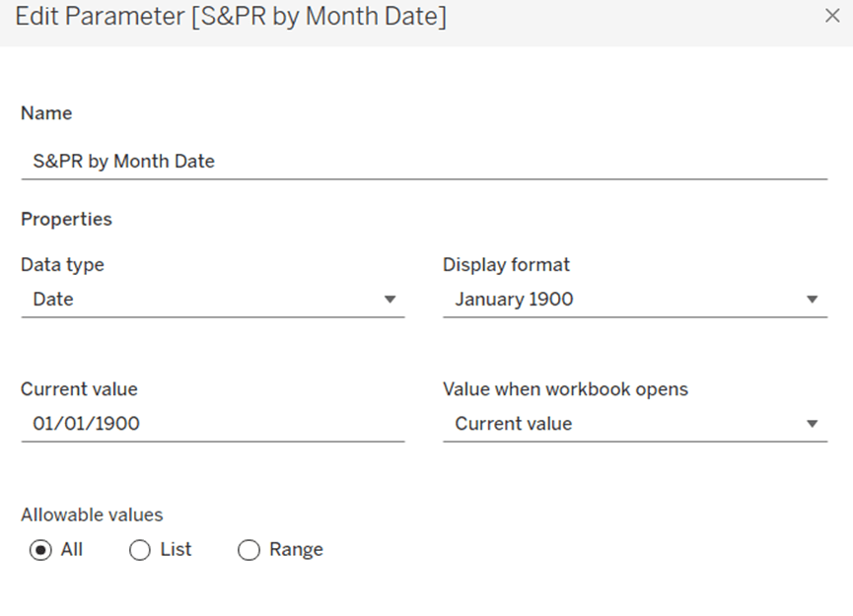Screen dimensions: 853x616
Task: Click the All option label text
Action: (x=72, y=550)
